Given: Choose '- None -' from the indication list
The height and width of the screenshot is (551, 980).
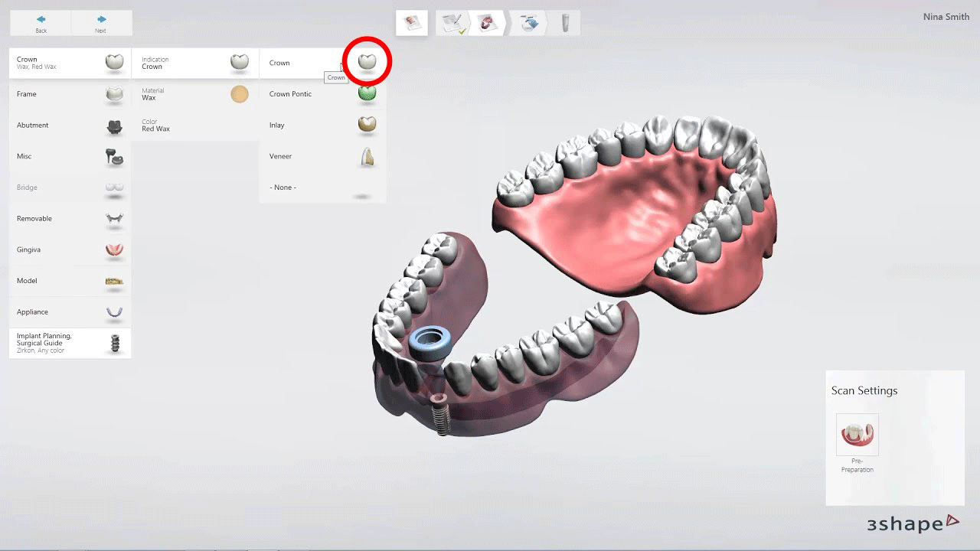Looking at the screenshot, I should 322,187.
